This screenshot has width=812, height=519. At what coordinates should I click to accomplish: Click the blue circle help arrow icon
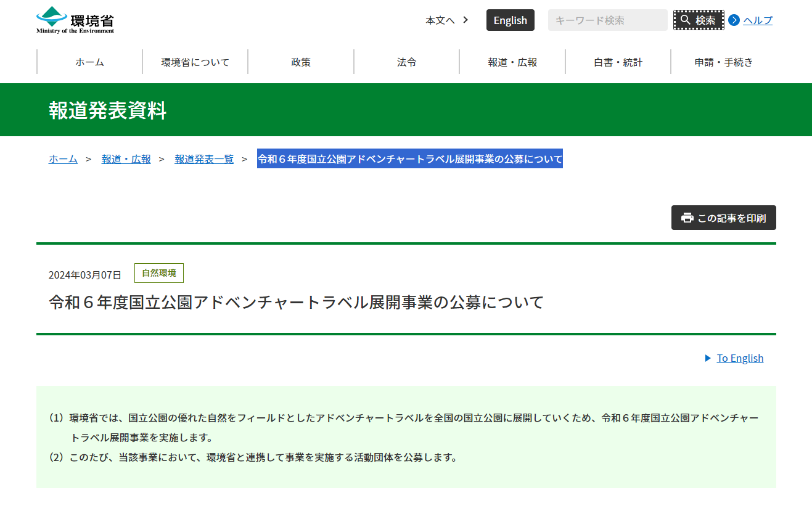734,20
